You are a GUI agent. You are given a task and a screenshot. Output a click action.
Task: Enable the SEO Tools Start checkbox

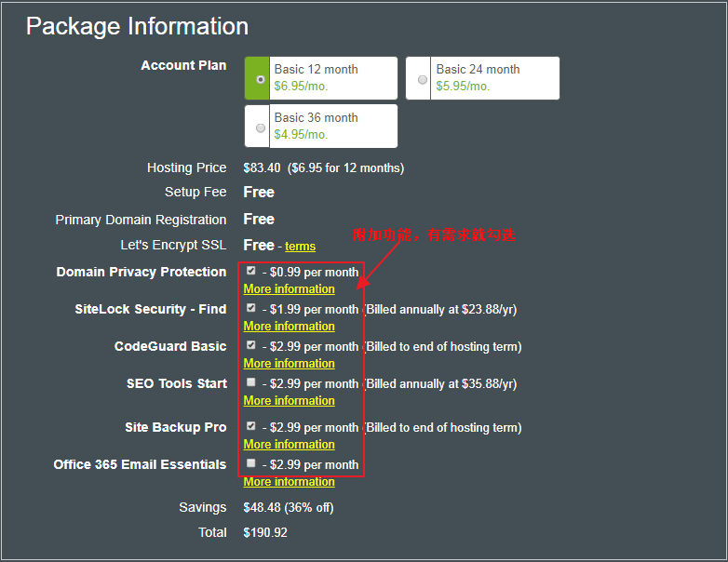click(250, 382)
